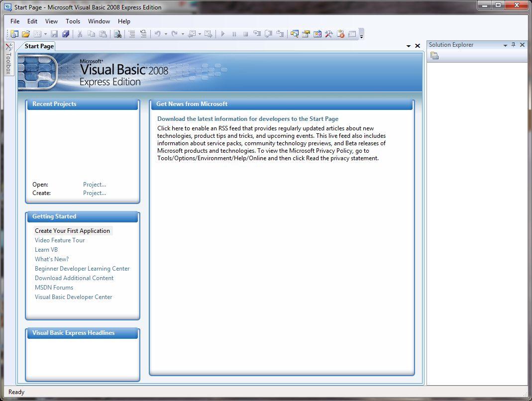Click the Step Over icon

click(269, 34)
